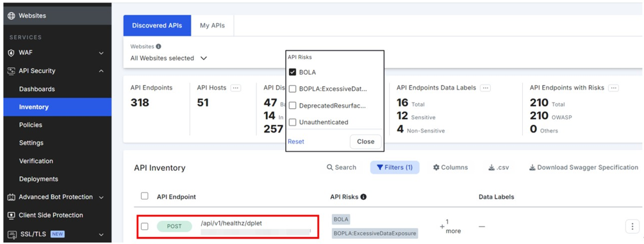644x244 pixels.
Task: Click the NEW badge beside SSL/TLS
Action: [x=58, y=234]
